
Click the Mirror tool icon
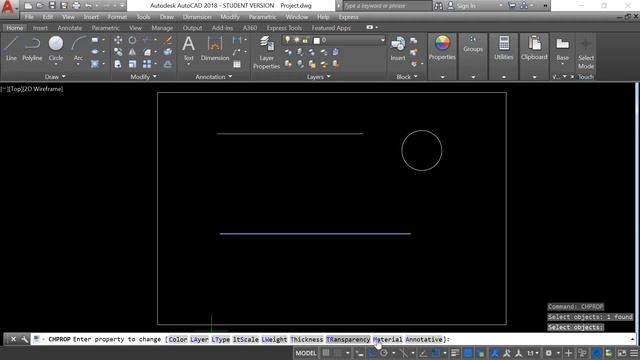click(x=132, y=52)
